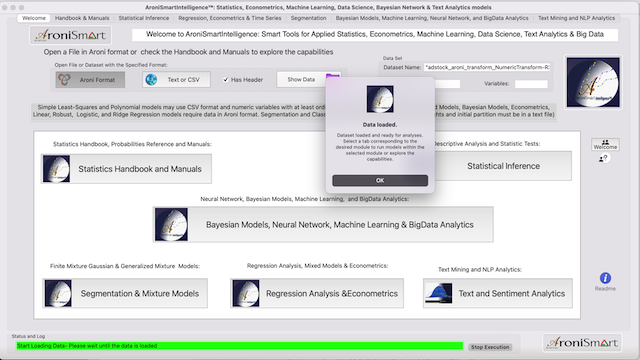This screenshot has width=640, height=360.
Task: Click the Bayesian Models thumbnail icon
Action: point(171,224)
